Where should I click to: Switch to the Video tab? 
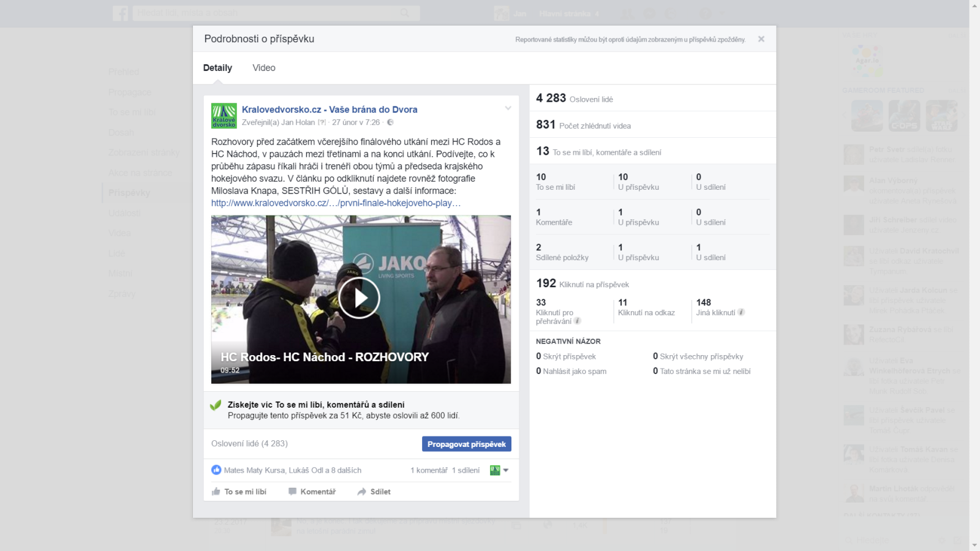coord(264,68)
